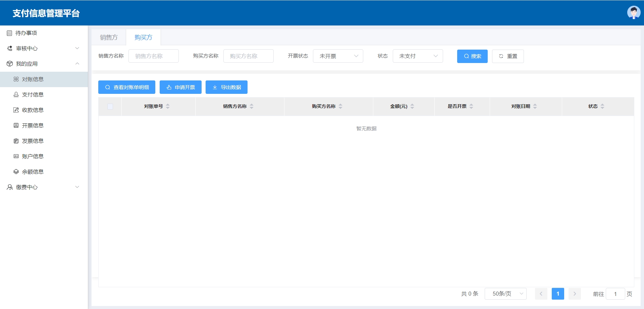Sort table by 对账日期 column
This screenshot has height=309, width=644.
(x=535, y=106)
